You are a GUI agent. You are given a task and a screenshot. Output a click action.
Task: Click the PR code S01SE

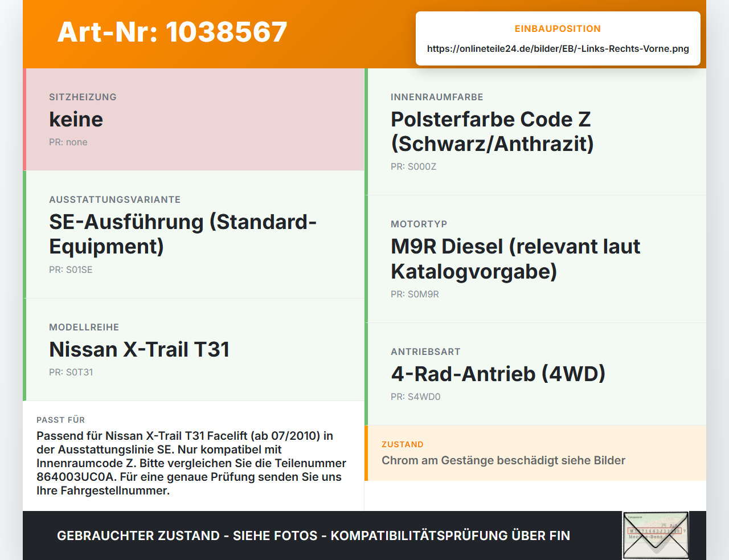pyautogui.click(x=71, y=269)
